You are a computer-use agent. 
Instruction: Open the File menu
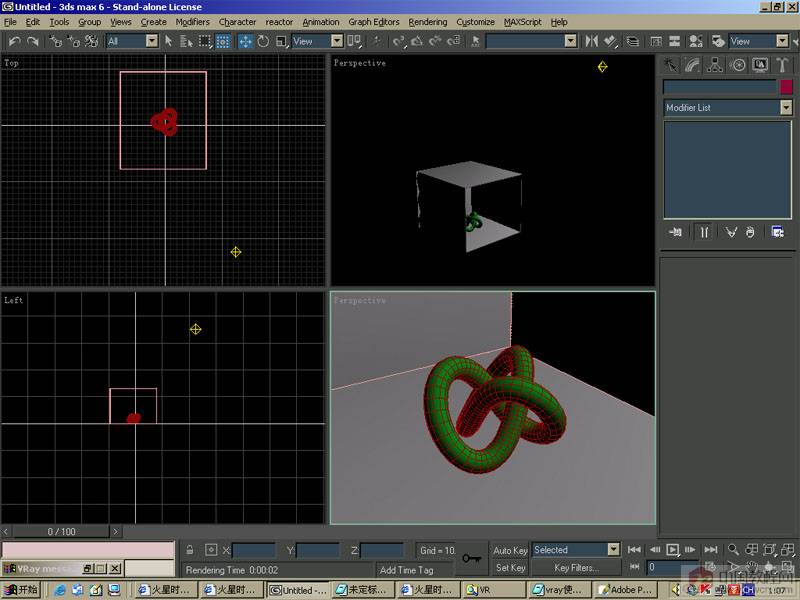coord(10,22)
